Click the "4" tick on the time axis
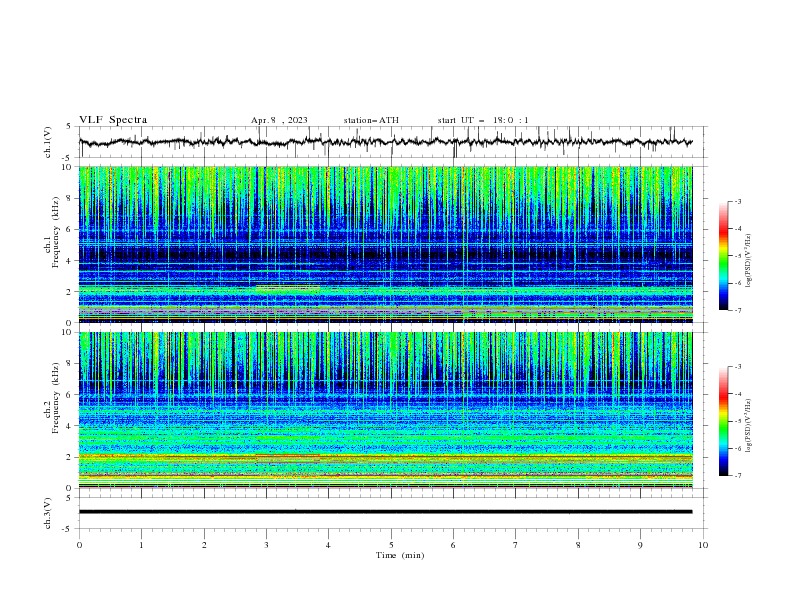Image resolution: width=792 pixels, height=612 pixels. click(329, 545)
